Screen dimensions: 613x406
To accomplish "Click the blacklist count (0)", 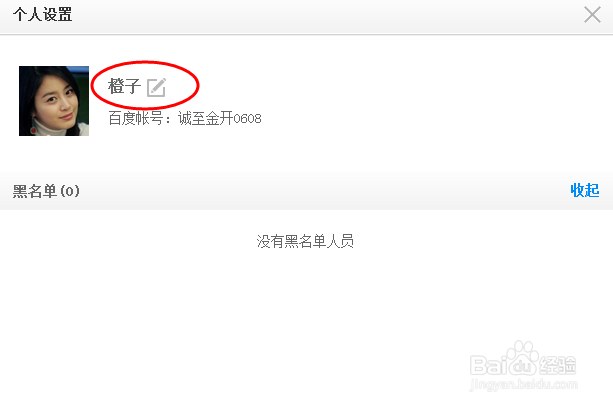I will (x=70, y=191).
